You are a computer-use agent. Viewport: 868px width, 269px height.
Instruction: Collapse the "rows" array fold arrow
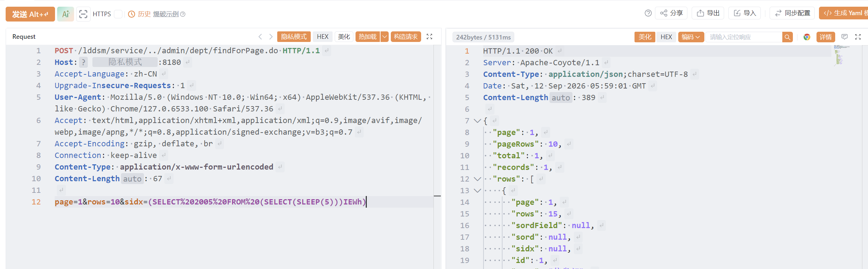point(478,179)
